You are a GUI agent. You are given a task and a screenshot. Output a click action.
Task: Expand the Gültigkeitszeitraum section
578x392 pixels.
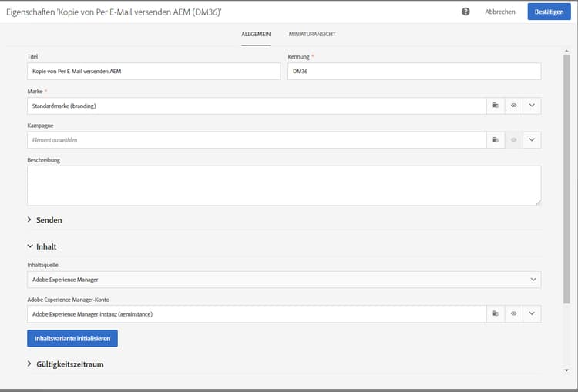66,364
